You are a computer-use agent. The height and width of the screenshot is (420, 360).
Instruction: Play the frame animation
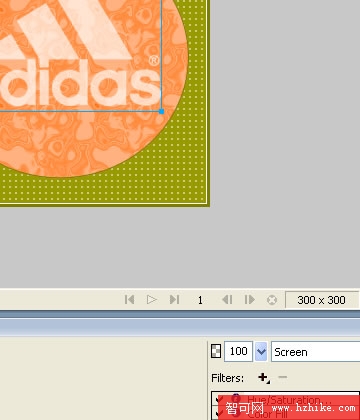coord(152,300)
